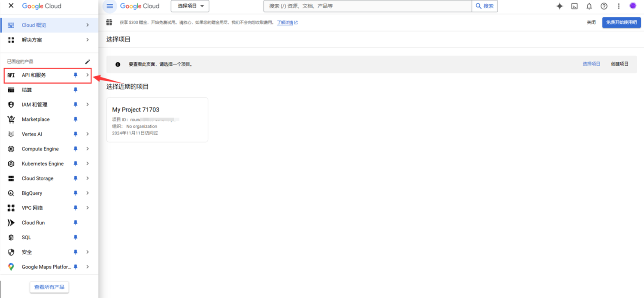The height and width of the screenshot is (298, 644).
Task: Open the notifications bell
Action: click(x=589, y=6)
